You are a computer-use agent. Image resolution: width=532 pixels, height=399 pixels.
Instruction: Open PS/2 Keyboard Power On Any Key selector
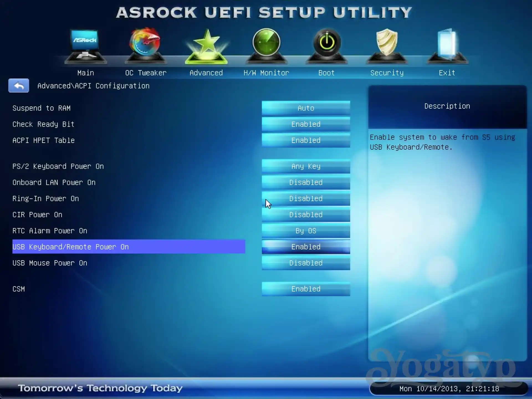(x=306, y=166)
